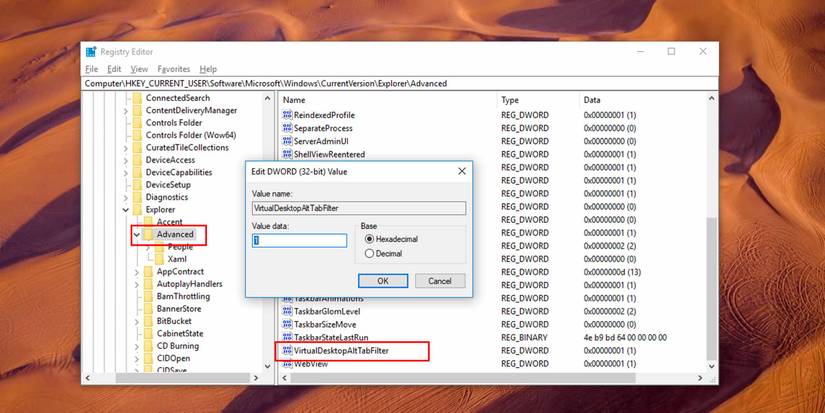Expand the DeviceAccess key
Screen dimensions: 825x413
click(x=126, y=160)
